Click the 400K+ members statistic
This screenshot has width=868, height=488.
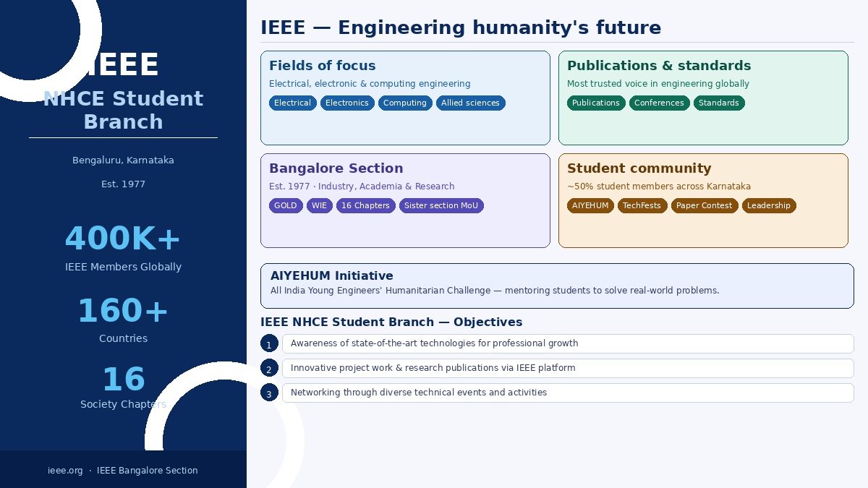click(123, 239)
